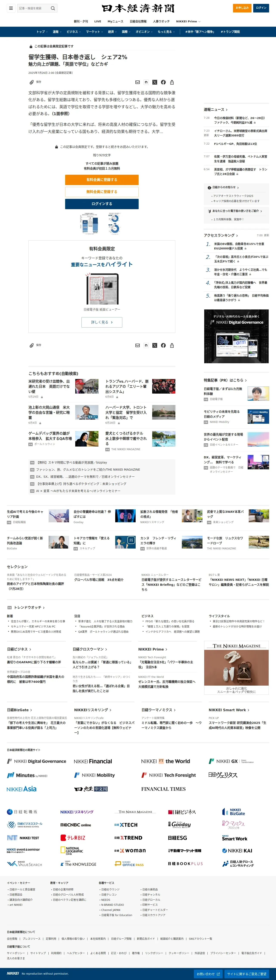Open アクセスランキング section heading link
This screenshot has height=980, width=276.
point(221,235)
